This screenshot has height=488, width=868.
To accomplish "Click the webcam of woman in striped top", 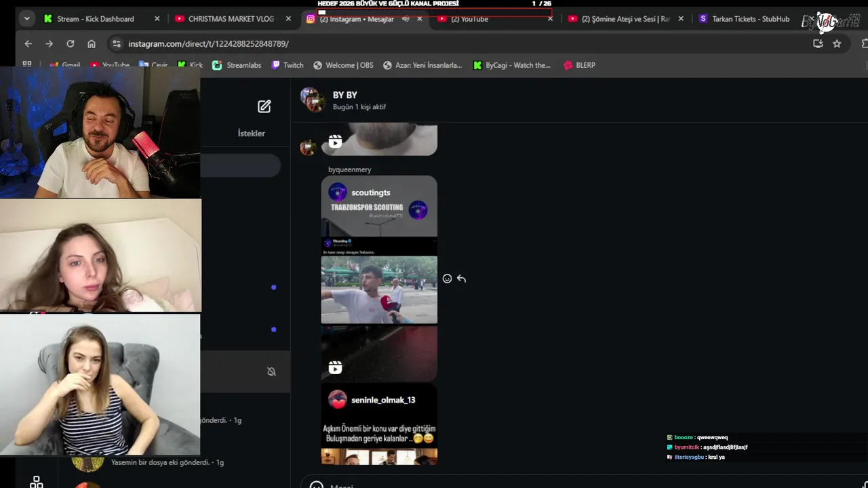I will (x=100, y=384).
